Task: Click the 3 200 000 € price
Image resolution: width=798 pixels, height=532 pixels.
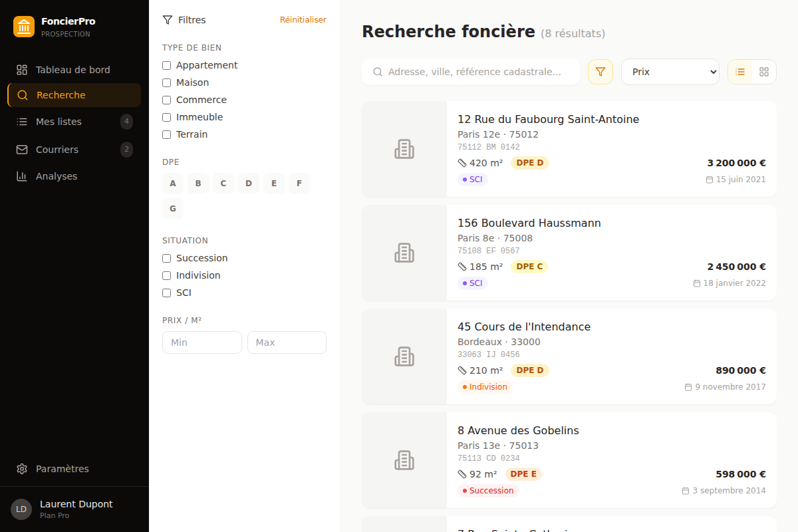Action: [x=737, y=163]
